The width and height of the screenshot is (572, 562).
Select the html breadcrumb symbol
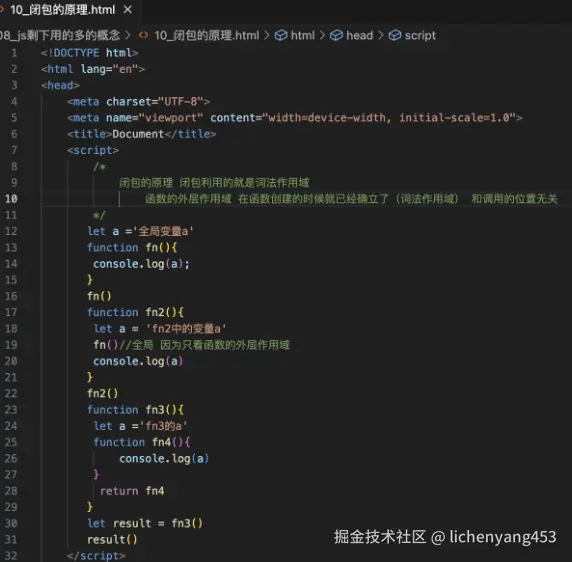[x=302, y=35]
